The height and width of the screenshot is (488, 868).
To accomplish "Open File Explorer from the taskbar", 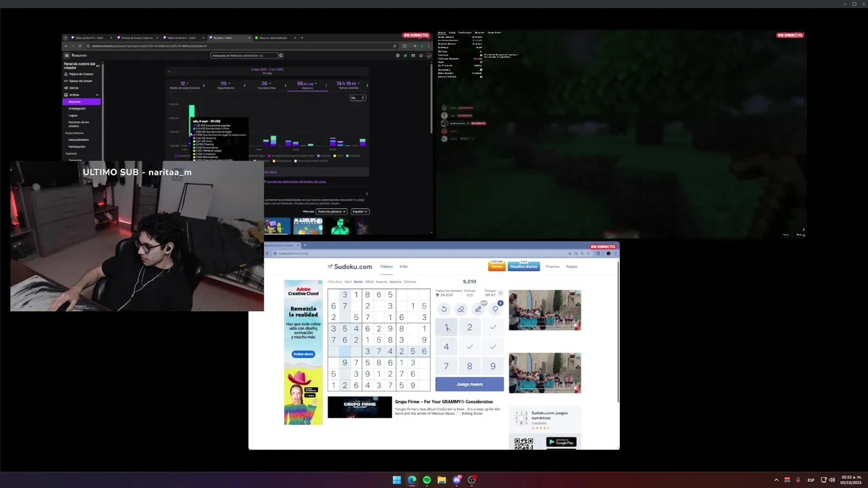I will (441, 480).
